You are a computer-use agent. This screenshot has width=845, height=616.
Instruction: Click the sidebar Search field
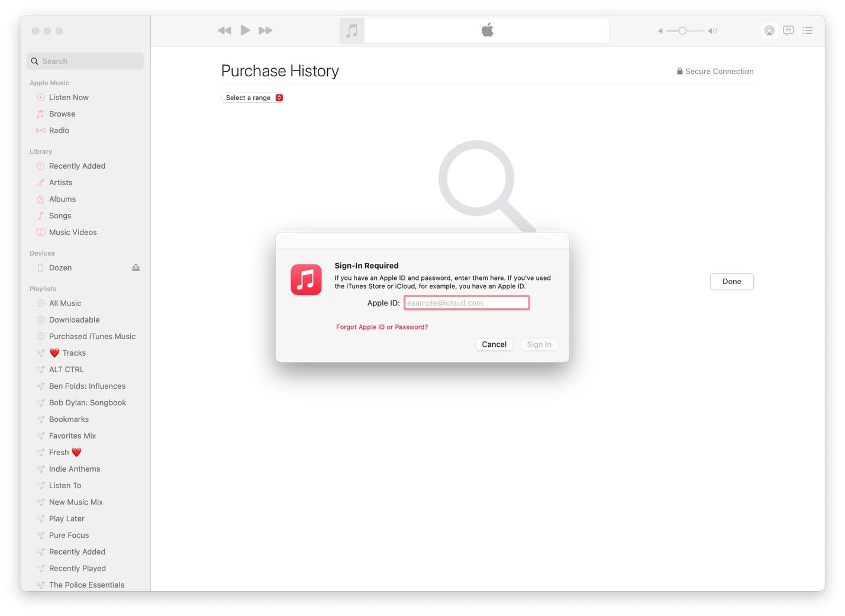click(x=85, y=62)
